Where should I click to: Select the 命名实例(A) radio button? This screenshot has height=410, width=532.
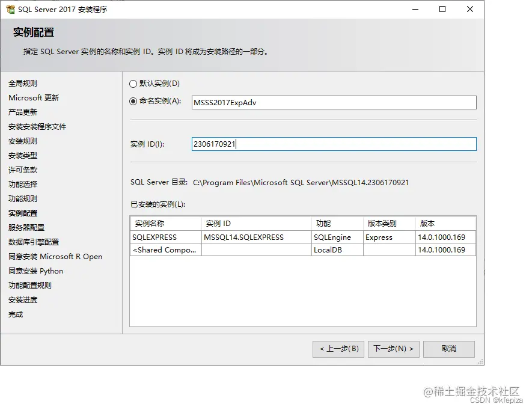pos(133,101)
